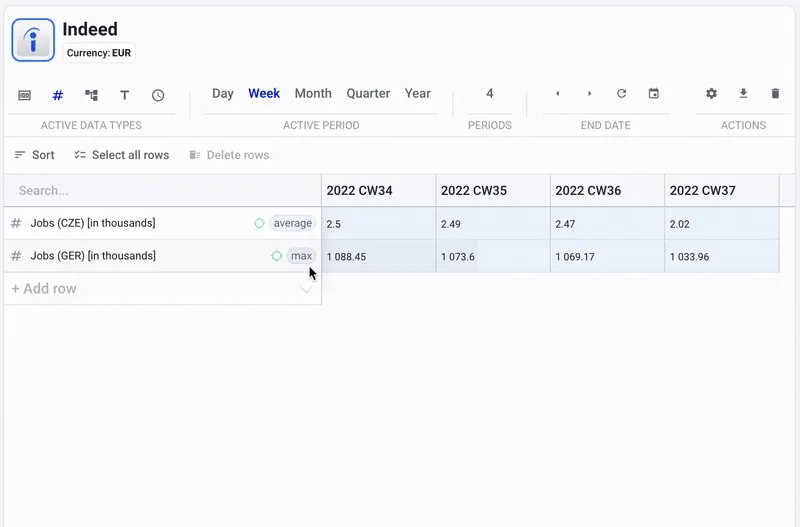
Task: Open the end date calendar picker
Action: point(654,93)
